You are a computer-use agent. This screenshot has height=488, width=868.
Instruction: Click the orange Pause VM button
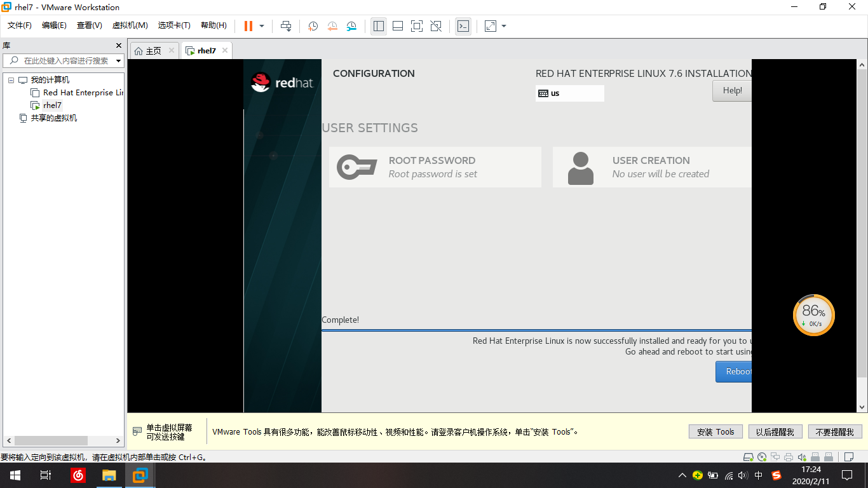(x=248, y=26)
